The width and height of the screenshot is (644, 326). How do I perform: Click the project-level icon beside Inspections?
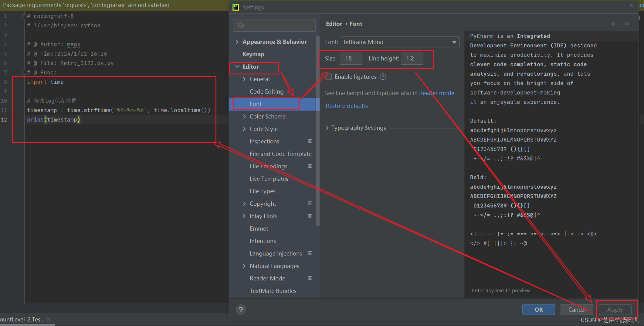(310, 141)
